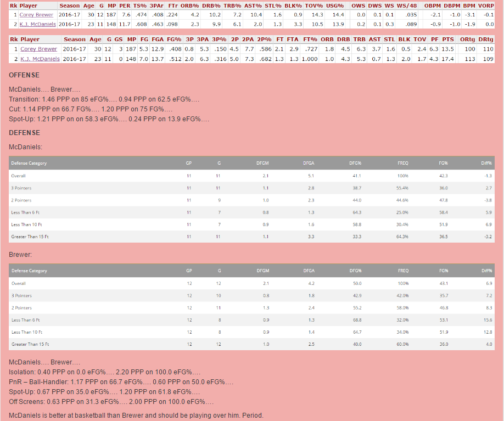Click Greater Than 15 Ft row in McDaniels table
504x421 pixels.
251,237
